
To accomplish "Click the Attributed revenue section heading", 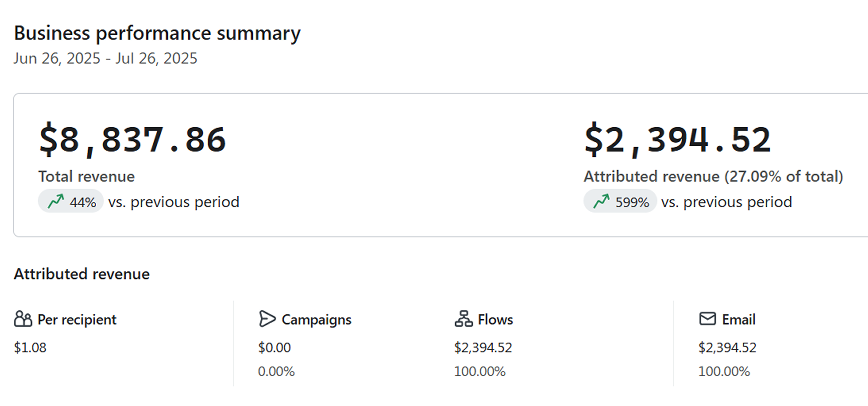I will pyautogui.click(x=82, y=274).
